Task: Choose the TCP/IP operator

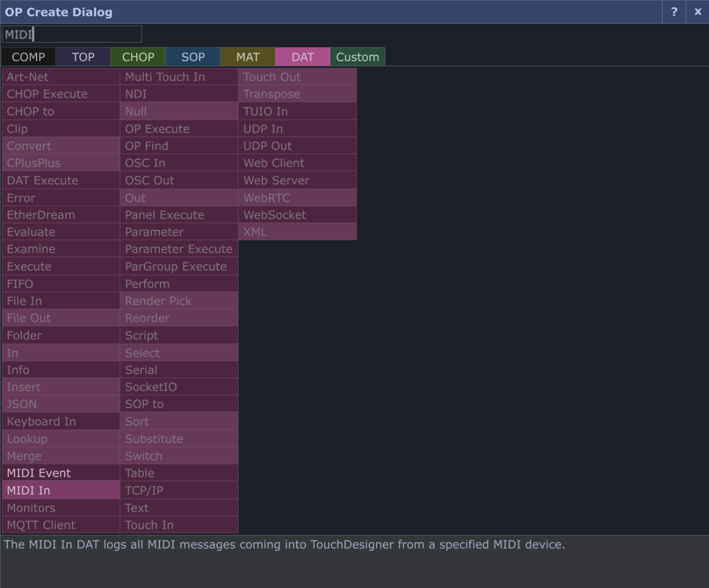Action: click(179, 490)
